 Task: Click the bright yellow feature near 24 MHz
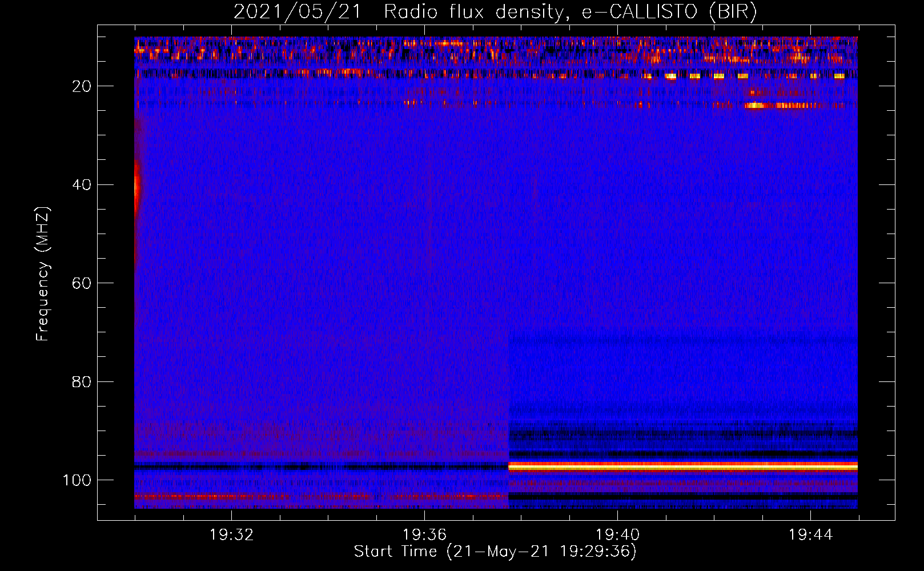point(755,106)
